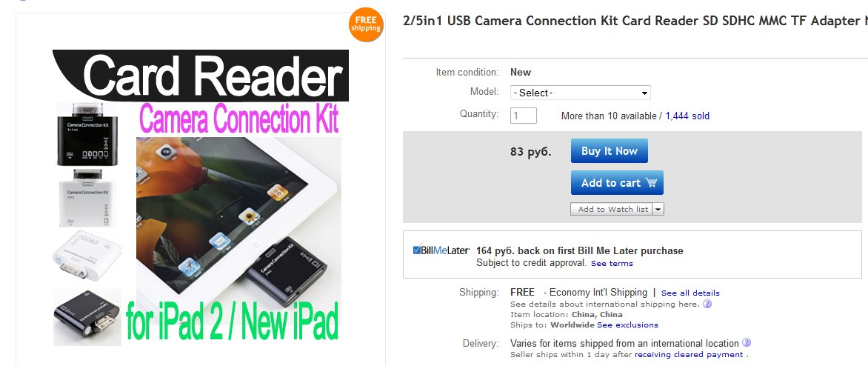Click the help icon beside delivery information
The height and width of the screenshot is (366, 868).
click(x=747, y=343)
